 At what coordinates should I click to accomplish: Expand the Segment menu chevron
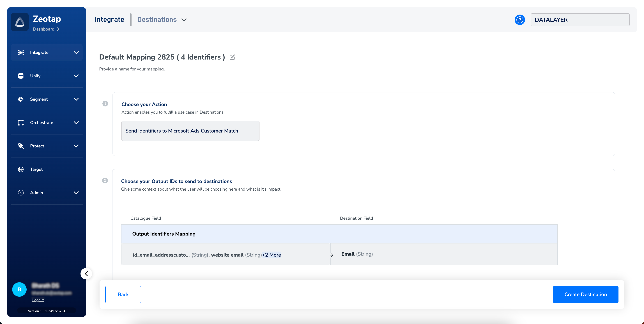coord(76,99)
